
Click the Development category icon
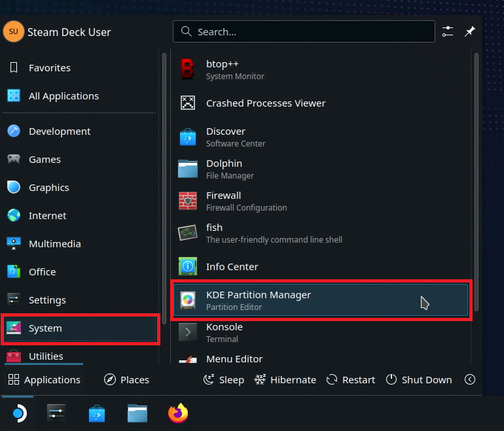click(x=14, y=131)
